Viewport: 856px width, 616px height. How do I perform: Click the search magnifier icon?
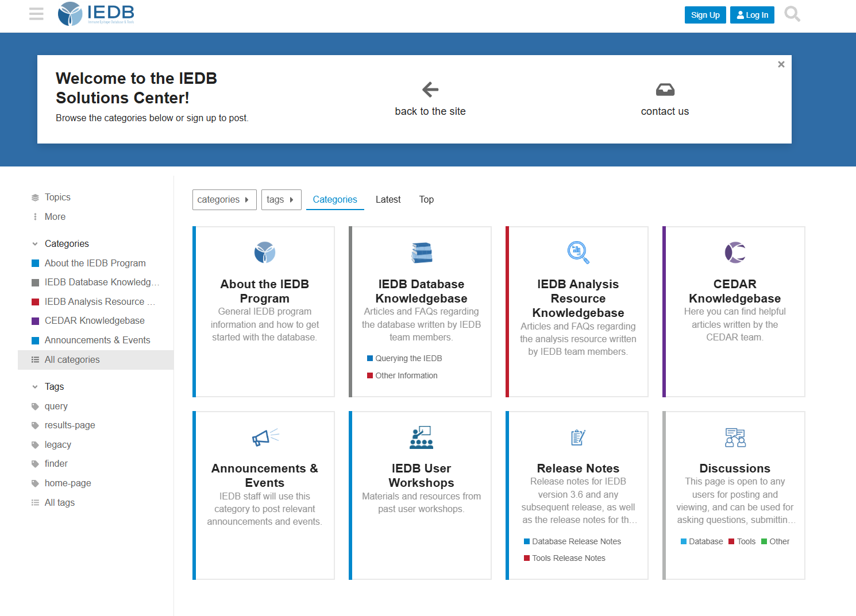pos(792,14)
